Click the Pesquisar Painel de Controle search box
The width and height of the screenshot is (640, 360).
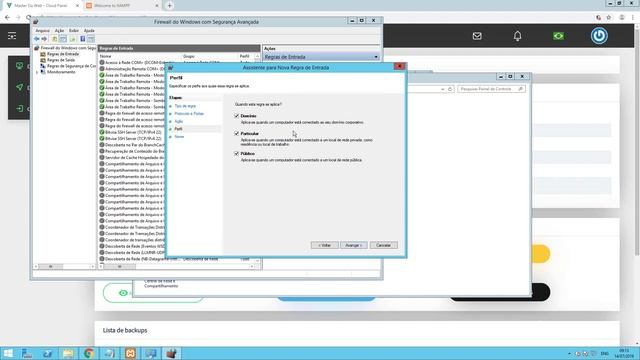[x=491, y=89]
